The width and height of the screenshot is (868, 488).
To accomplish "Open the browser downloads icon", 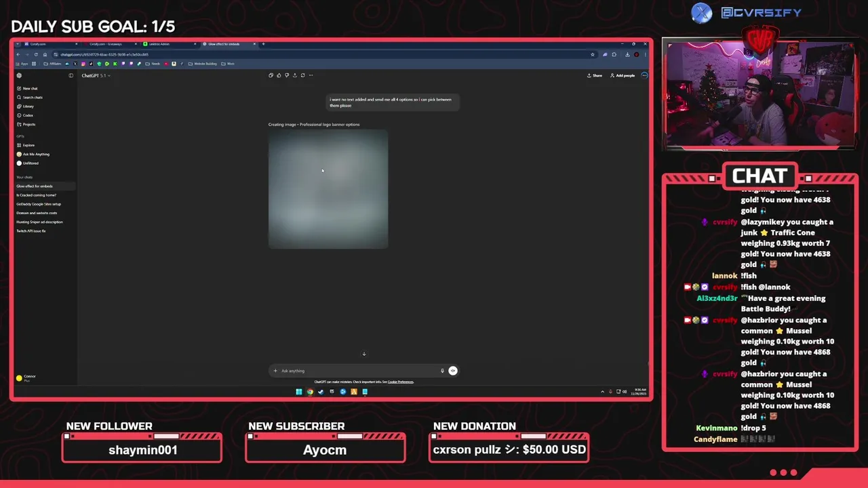I will coord(627,54).
